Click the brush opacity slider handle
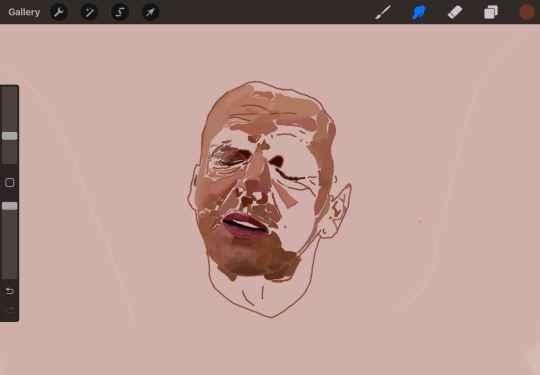 (10, 206)
